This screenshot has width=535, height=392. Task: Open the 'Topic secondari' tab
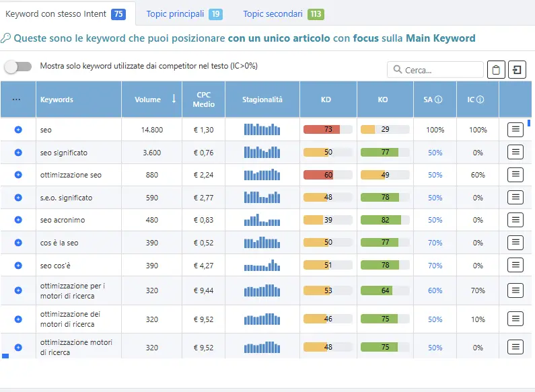(283, 14)
